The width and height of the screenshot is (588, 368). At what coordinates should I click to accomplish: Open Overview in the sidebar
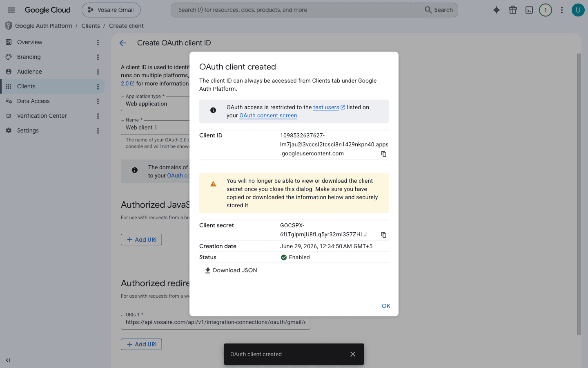29,42
